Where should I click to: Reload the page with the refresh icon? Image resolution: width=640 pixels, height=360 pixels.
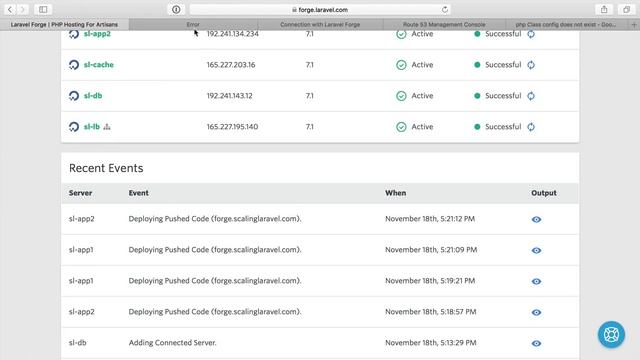[444, 9]
